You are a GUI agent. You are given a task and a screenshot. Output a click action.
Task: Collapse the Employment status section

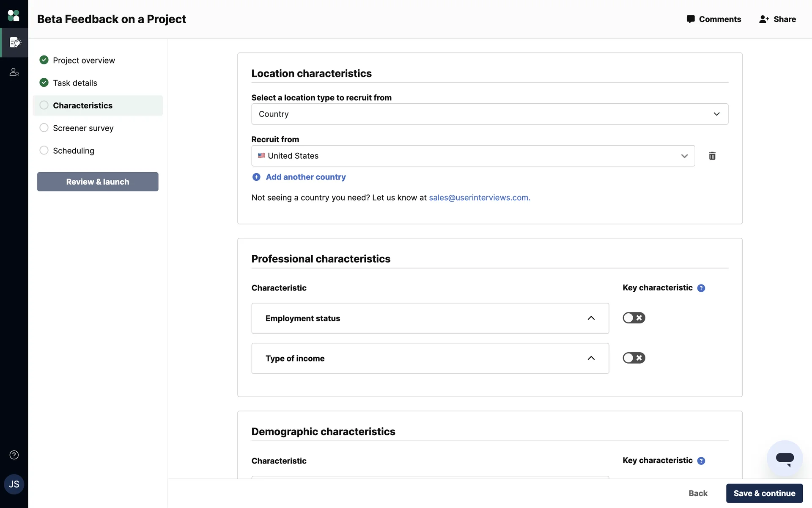[591, 318]
